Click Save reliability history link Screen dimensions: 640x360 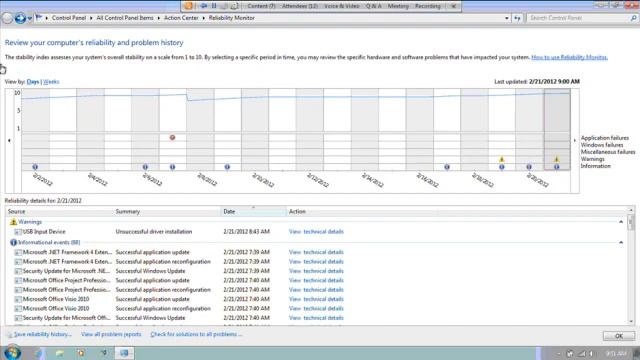coord(42,334)
